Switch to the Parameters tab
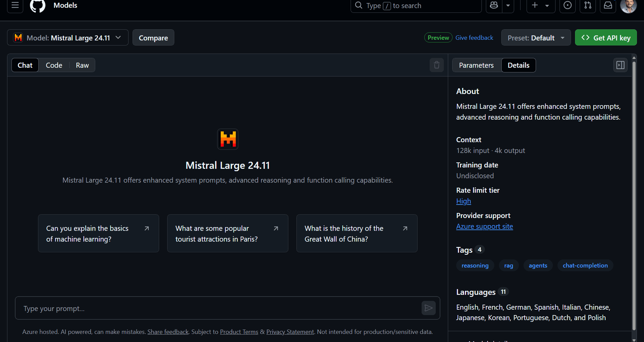Viewport: 644px width, 342px height. coord(476,65)
